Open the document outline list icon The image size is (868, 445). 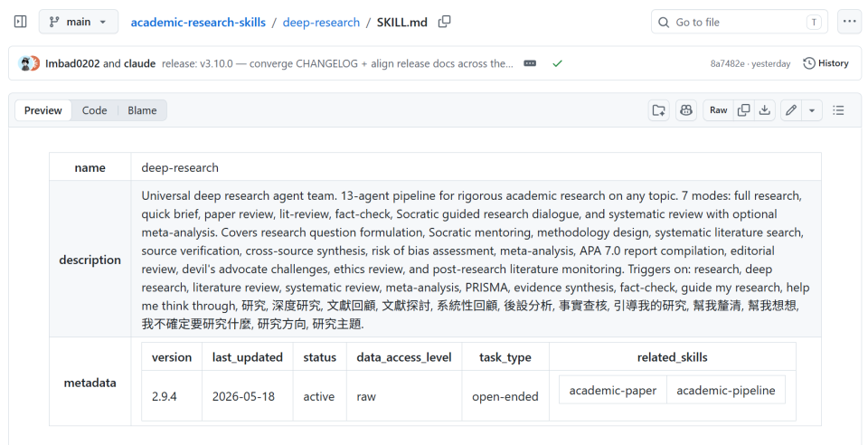point(838,110)
